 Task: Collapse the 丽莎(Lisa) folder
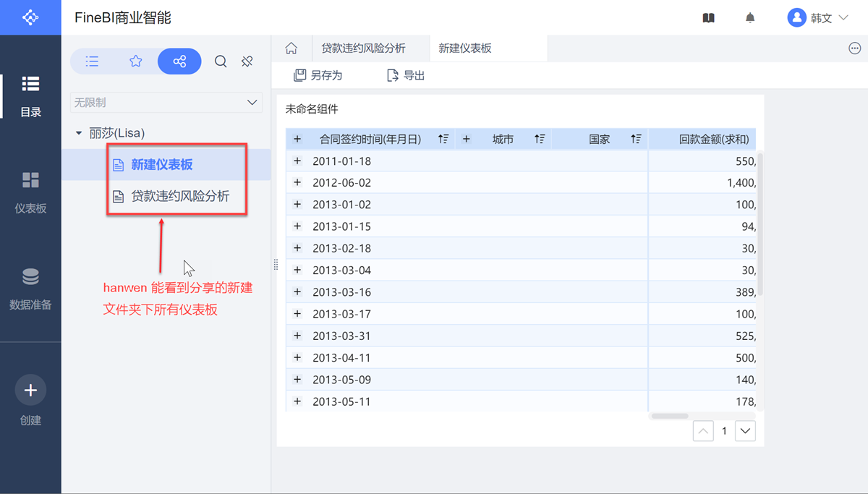tap(79, 133)
